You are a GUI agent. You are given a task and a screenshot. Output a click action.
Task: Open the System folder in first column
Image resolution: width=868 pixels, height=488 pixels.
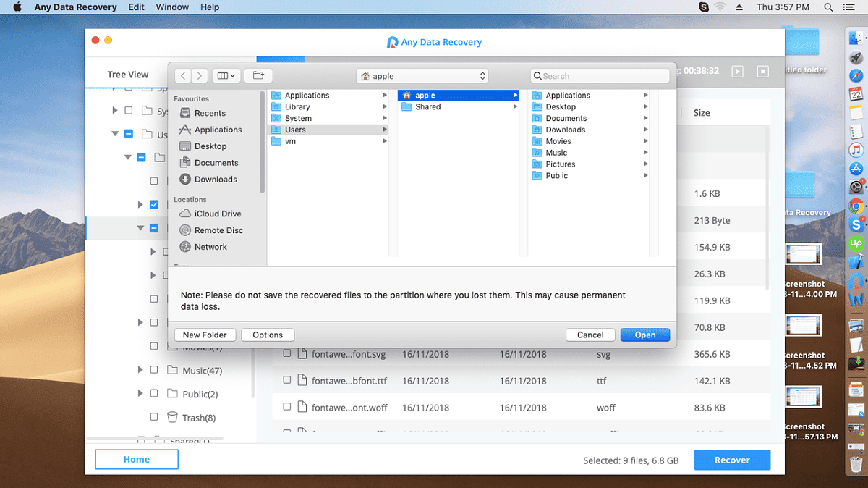(x=329, y=118)
